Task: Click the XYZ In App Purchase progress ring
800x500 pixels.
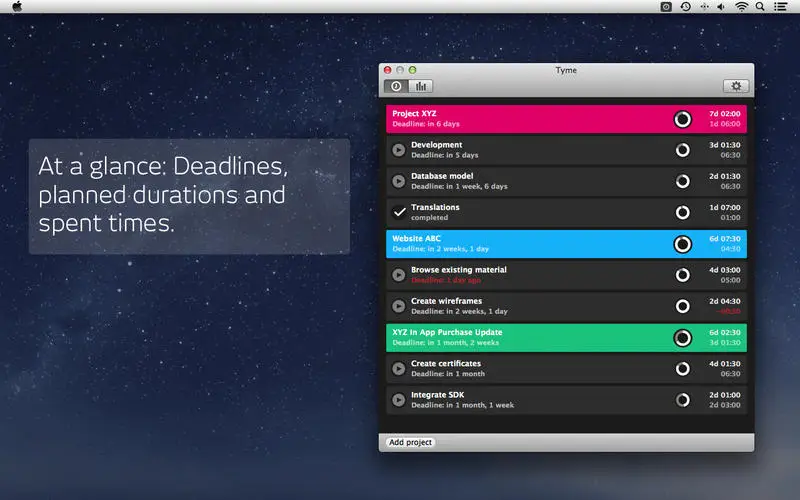Action: point(682,338)
